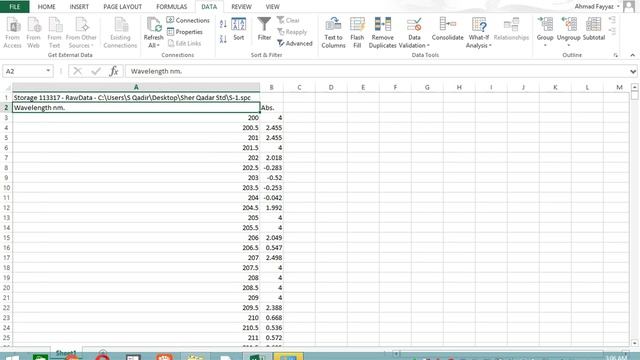The height and width of the screenshot is (360, 640).
Task: Click the 204.5 wavelength cell
Action: 136,208
